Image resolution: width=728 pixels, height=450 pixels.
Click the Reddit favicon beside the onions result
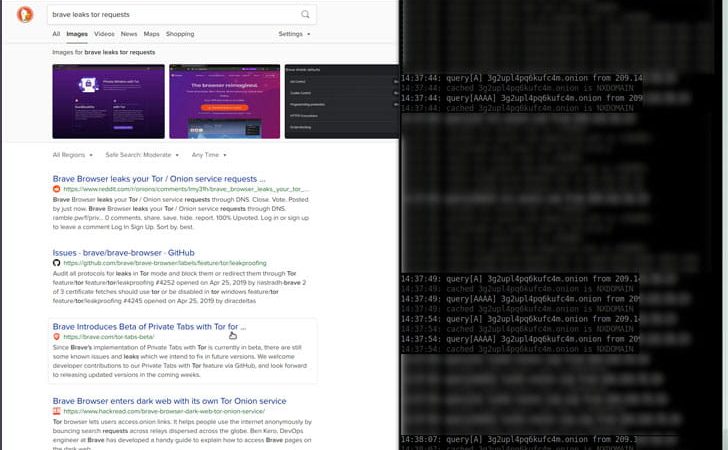(x=56, y=189)
